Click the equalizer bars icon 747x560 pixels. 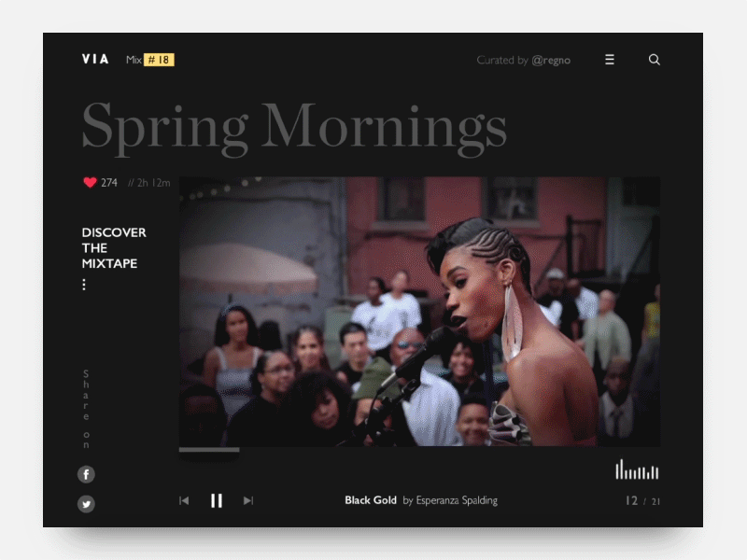[637, 469]
